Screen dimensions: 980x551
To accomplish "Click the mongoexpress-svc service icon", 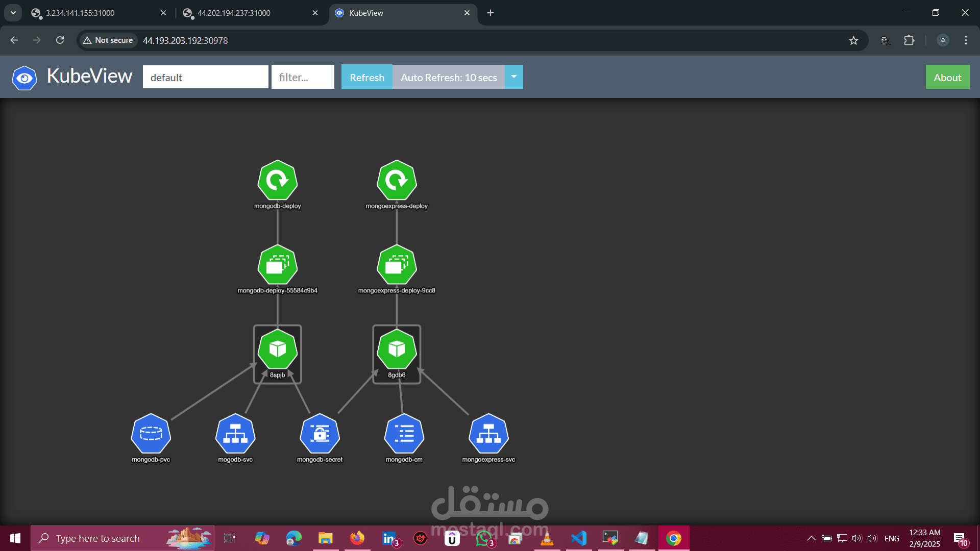I will click(488, 434).
